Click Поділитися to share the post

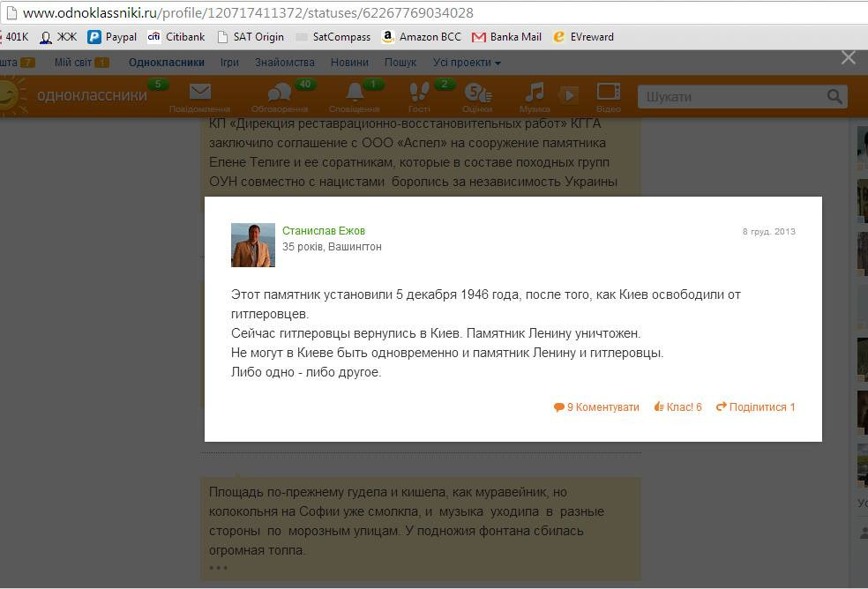coord(756,407)
